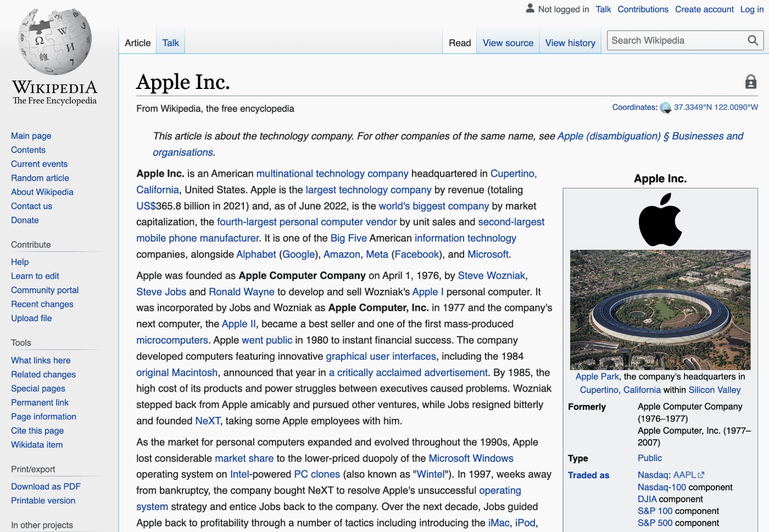The image size is (769, 532).
Task: Go to Main page in sidebar
Action: (31, 136)
